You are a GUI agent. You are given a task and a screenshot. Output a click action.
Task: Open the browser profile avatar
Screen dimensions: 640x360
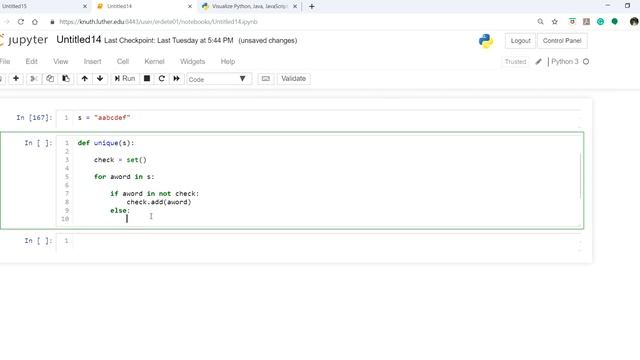pos(634,22)
